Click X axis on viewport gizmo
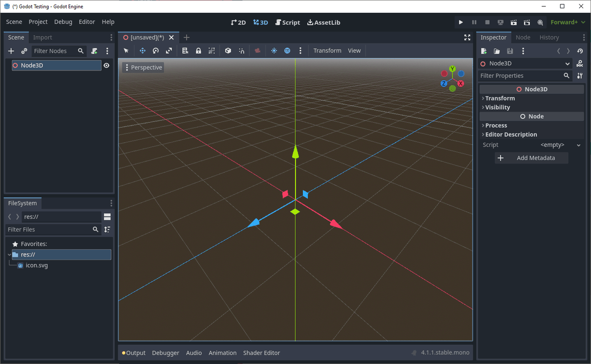This screenshot has width=591, height=364. click(x=461, y=84)
